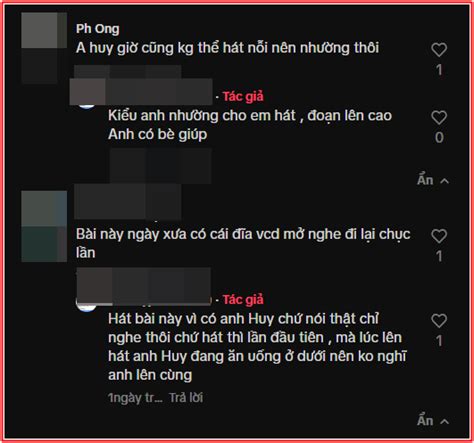
Task: Open the Ph Ong username profile
Action: (97, 29)
